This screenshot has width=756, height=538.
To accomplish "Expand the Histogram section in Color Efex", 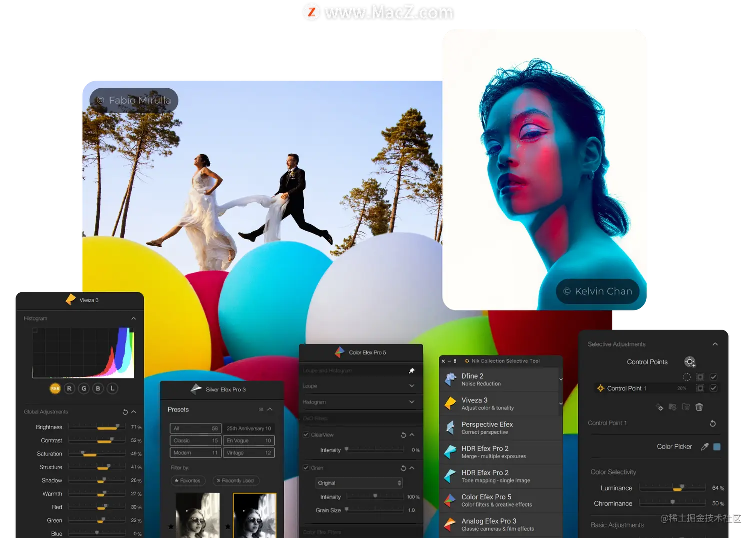I will click(412, 402).
